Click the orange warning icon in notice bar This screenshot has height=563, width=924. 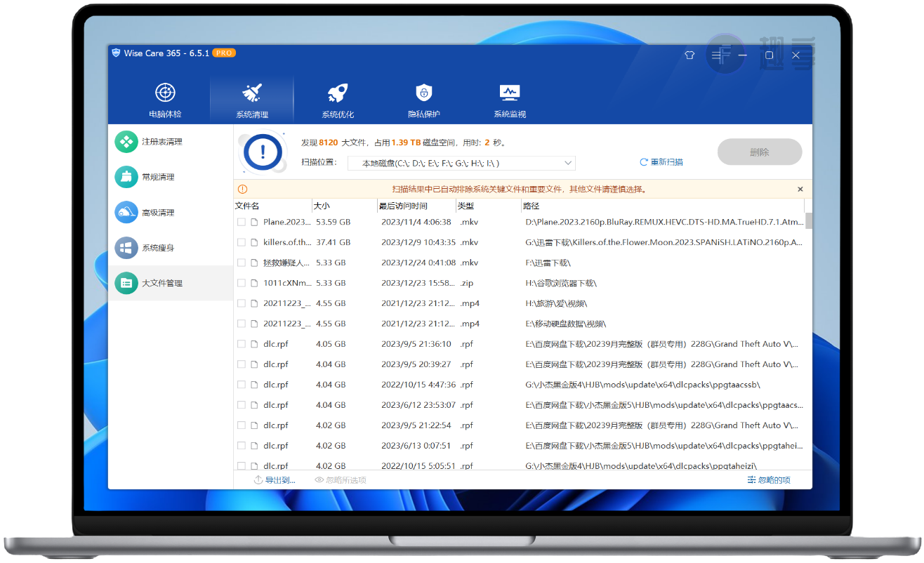(242, 189)
